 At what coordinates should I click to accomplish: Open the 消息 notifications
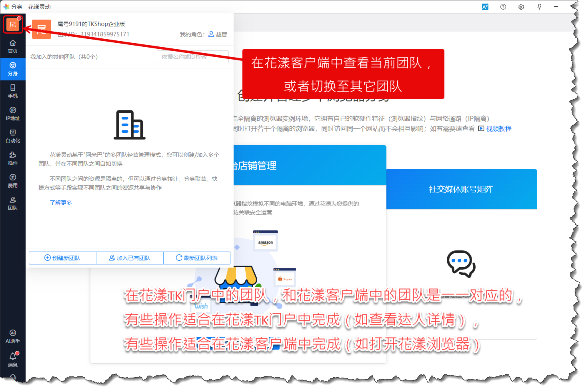pyautogui.click(x=13, y=360)
